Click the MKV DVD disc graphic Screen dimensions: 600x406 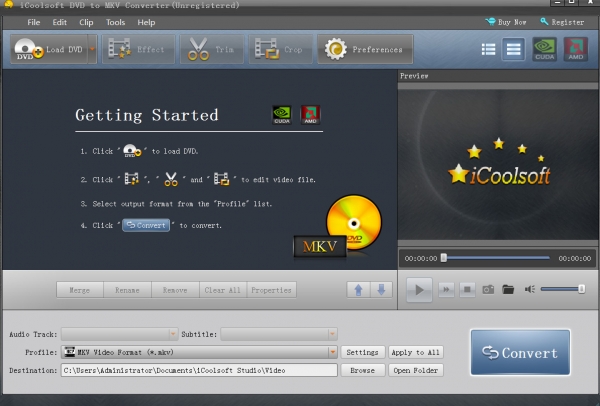coord(338,228)
